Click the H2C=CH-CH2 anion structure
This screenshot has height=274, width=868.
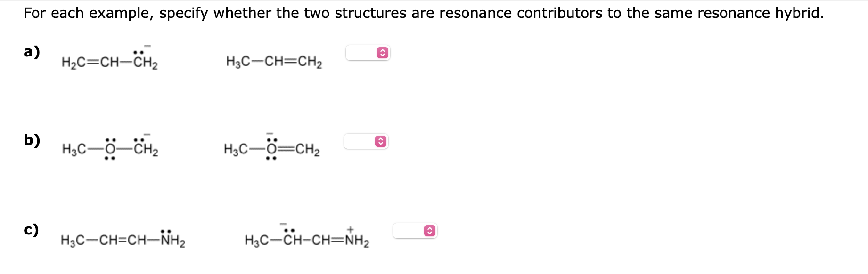tap(109, 61)
